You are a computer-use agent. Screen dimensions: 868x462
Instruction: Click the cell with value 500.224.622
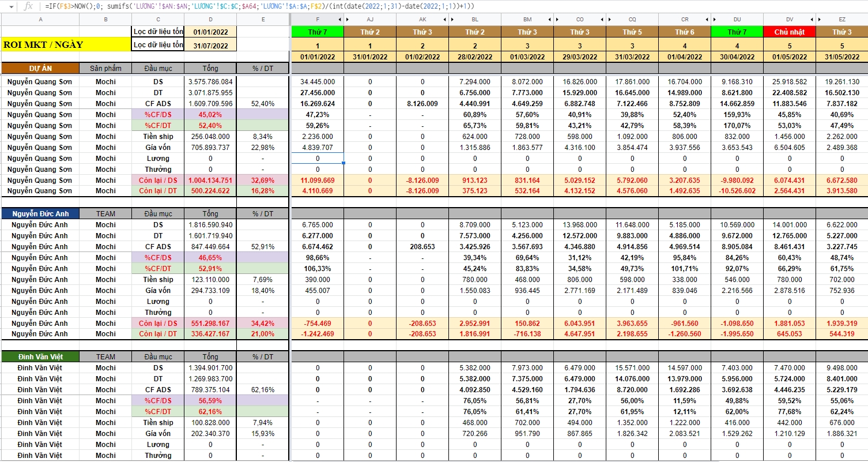[210, 191]
